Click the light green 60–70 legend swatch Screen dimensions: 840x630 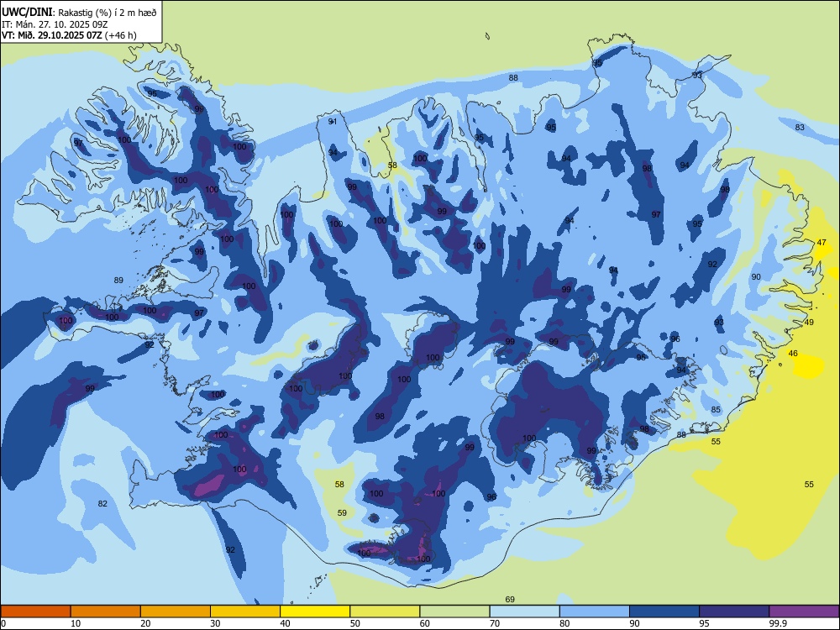click(x=454, y=612)
